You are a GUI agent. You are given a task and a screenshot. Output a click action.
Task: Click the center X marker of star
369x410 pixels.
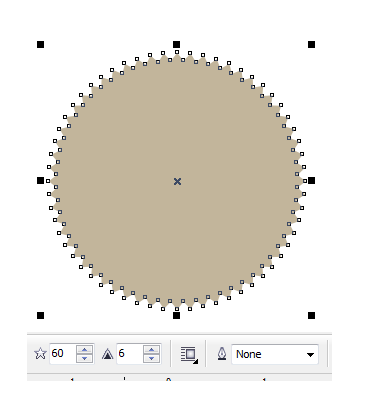(177, 181)
